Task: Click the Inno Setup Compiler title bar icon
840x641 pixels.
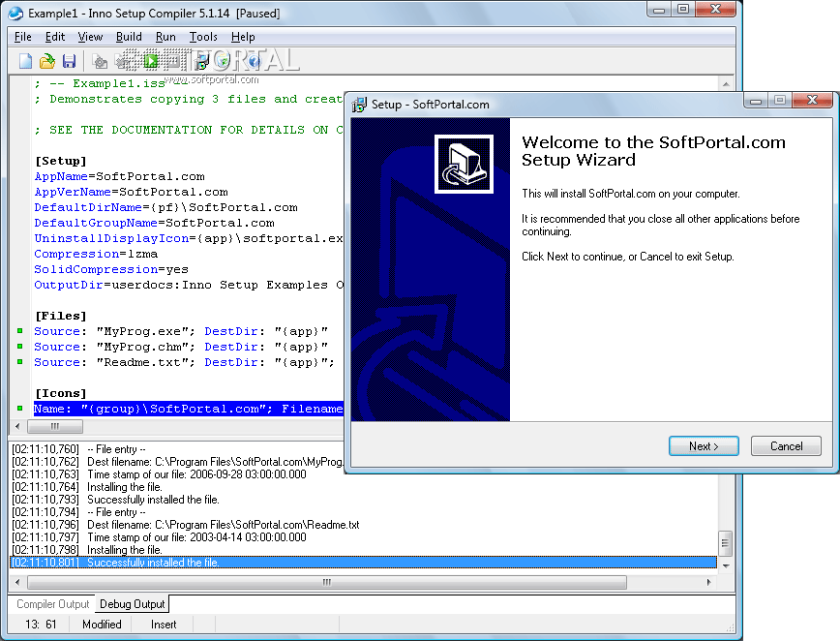Action: pyautogui.click(x=16, y=14)
